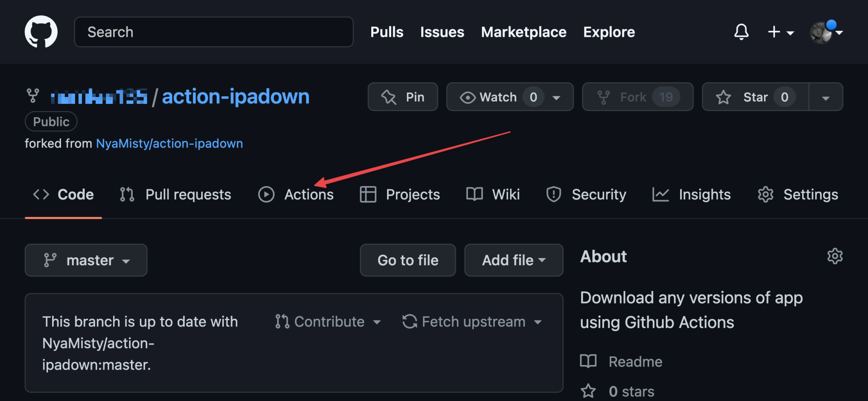Expand the Watch options dropdown arrow
Image resolution: width=868 pixels, height=401 pixels.
click(556, 97)
